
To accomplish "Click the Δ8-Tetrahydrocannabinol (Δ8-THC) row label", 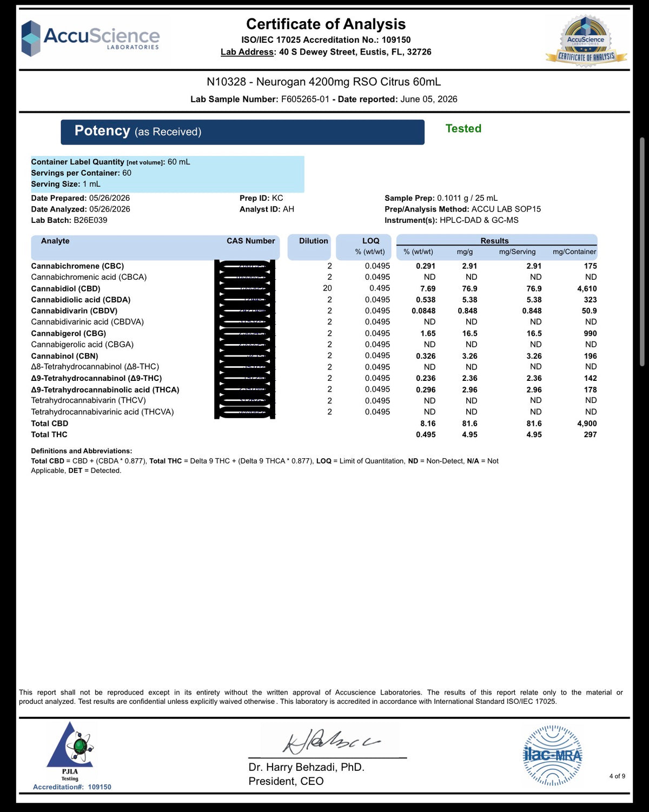I will point(95,367).
